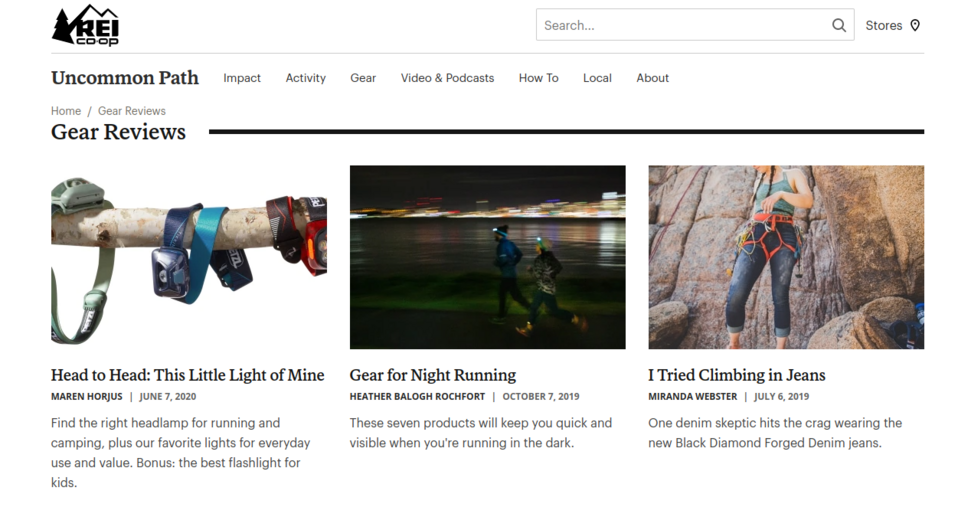Click the date June 7, 2020

pyautogui.click(x=168, y=397)
